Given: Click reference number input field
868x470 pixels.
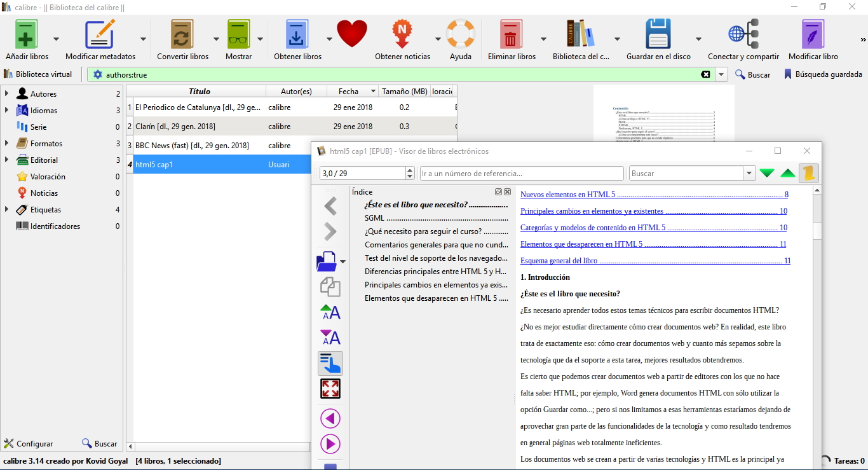Looking at the screenshot, I should [522, 173].
